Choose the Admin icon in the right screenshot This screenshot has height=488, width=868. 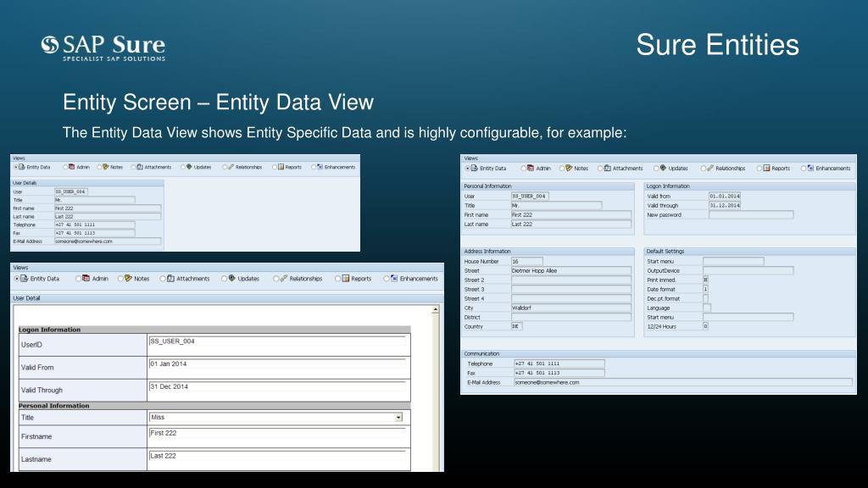click(531, 168)
